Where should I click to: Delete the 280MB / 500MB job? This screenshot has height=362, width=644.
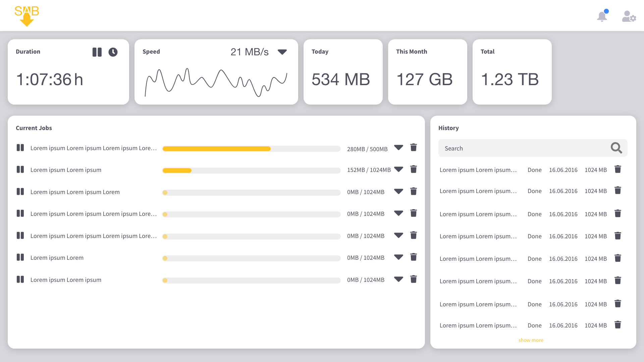(x=414, y=147)
